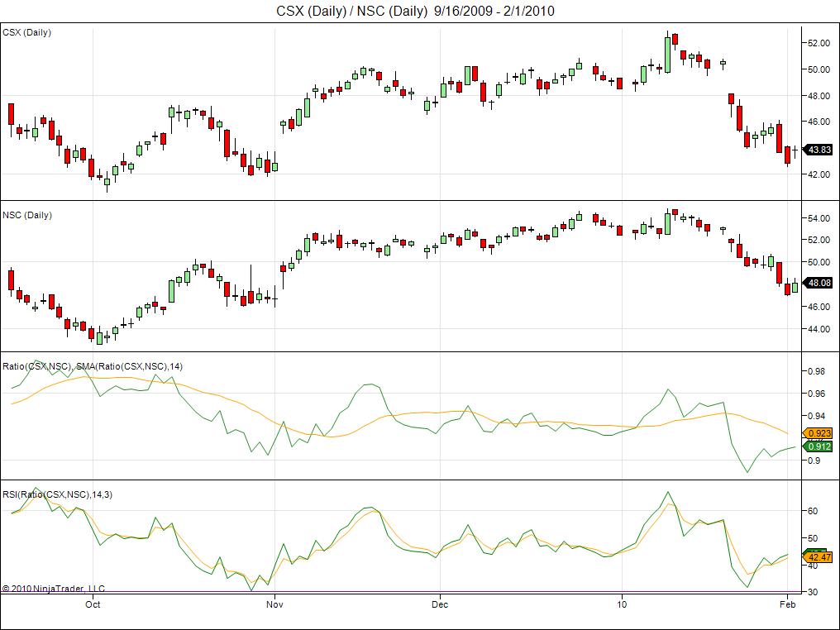This screenshot has height=630, width=840.
Task: Click the Nov label on the time axis
Action: pyautogui.click(x=274, y=604)
